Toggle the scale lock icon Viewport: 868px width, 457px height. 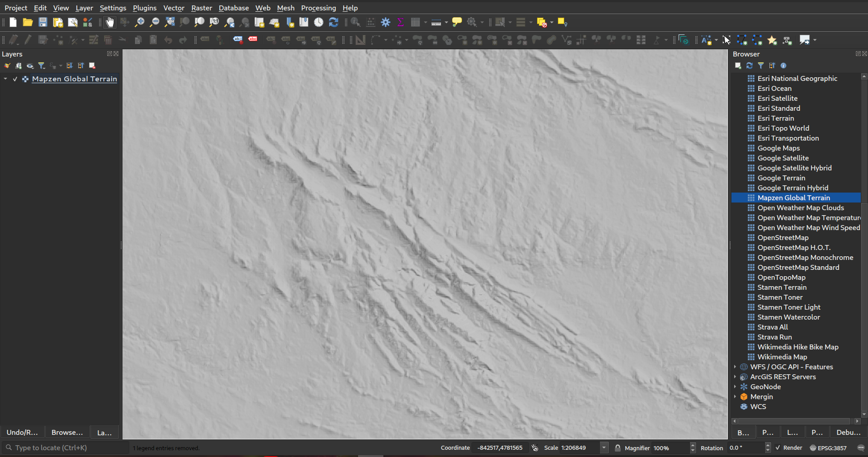coord(618,448)
